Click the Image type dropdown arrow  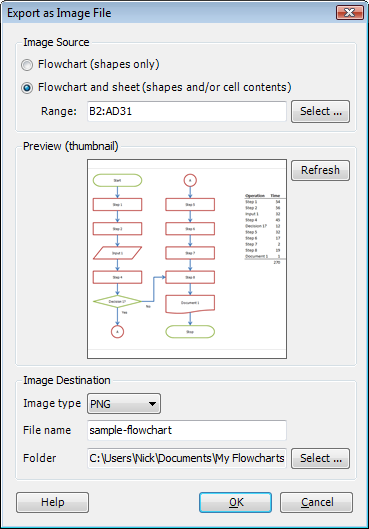[x=152, y=403]
